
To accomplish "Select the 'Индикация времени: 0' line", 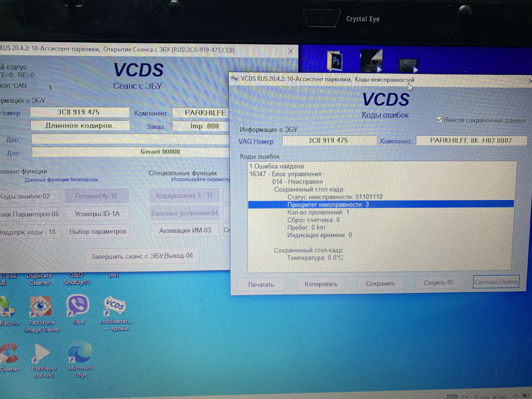I will point(319,235).
